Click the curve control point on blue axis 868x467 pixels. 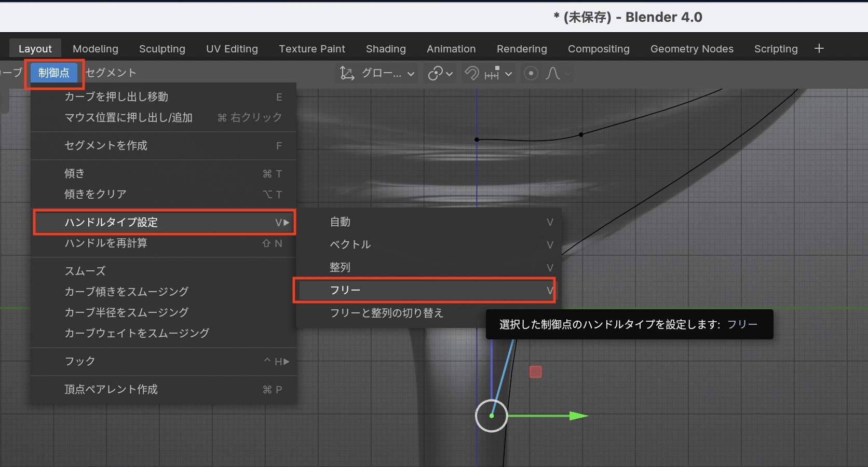pyautogui.click(x=477, y=140)
